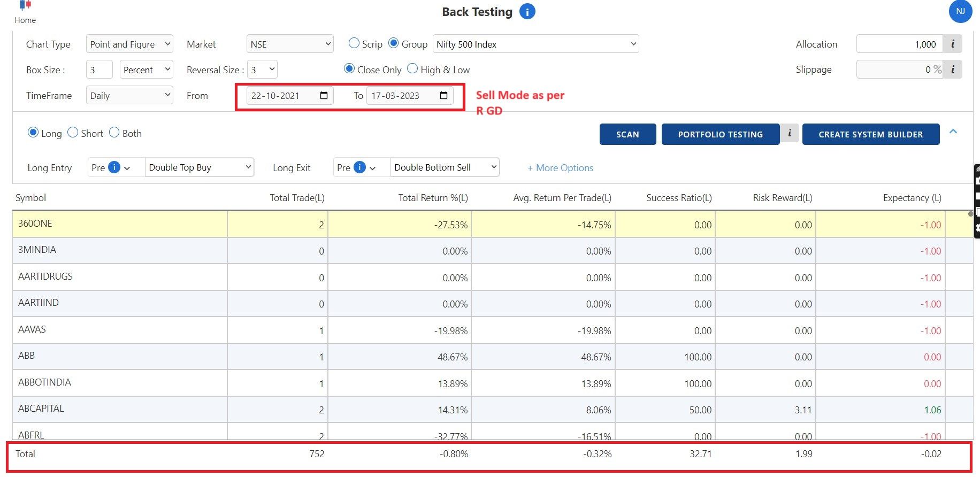
Task: Collapse the settings panel with the up chevron
Action: 953,132
